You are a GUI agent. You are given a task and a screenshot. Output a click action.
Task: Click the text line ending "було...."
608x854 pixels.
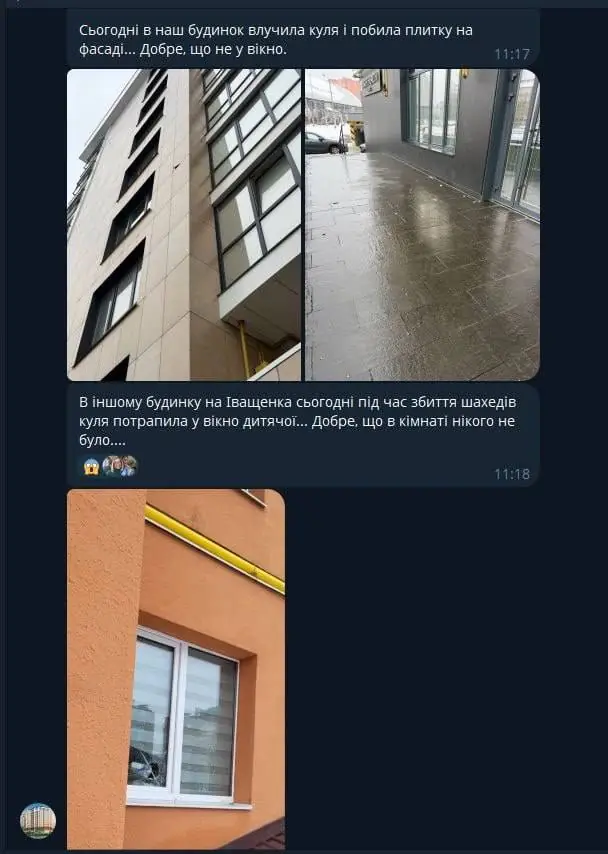[102, 440]
